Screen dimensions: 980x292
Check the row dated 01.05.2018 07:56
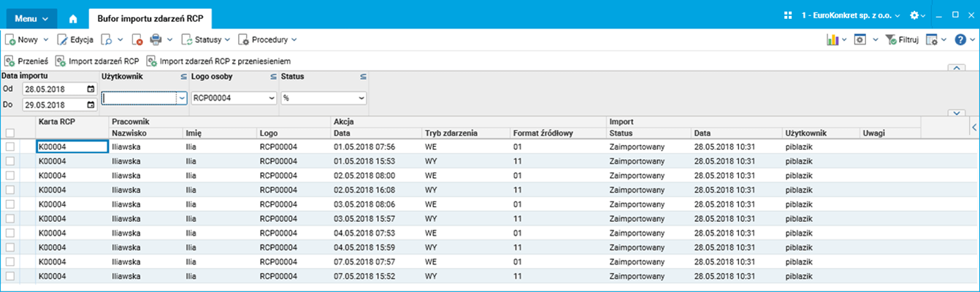coord(10,147)
